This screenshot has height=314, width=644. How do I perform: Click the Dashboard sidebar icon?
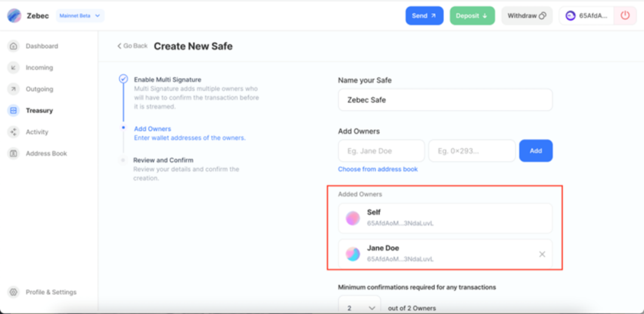14,46
